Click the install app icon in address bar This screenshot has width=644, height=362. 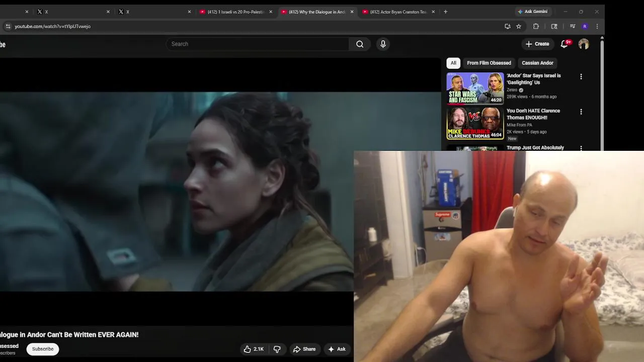507,26
